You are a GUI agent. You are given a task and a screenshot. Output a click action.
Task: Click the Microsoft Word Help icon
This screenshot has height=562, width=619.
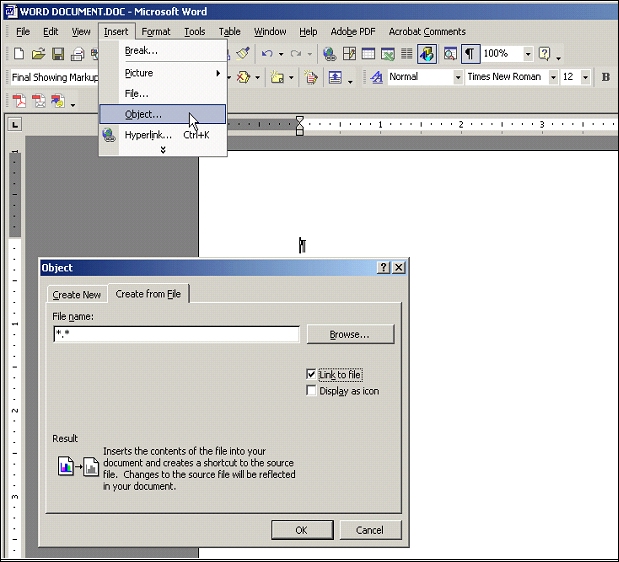[544, 54]
